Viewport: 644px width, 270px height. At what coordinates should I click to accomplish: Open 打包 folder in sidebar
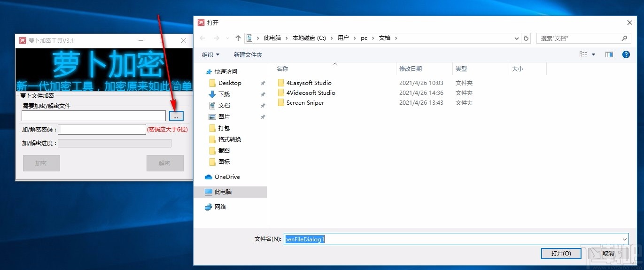(224, 128)
